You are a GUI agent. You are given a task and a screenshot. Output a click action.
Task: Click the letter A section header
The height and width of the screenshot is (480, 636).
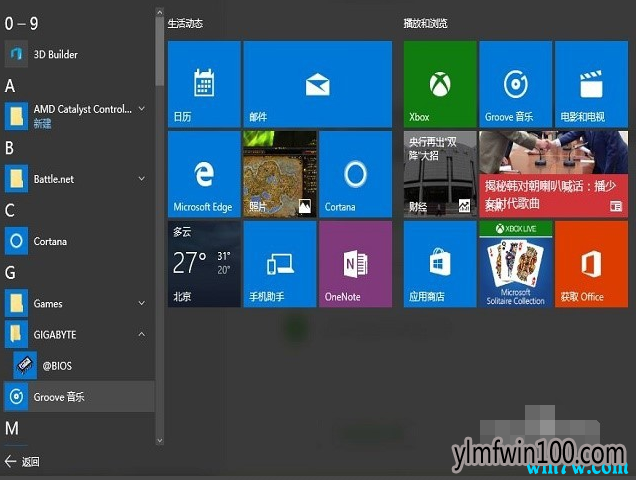pos(10,86)
